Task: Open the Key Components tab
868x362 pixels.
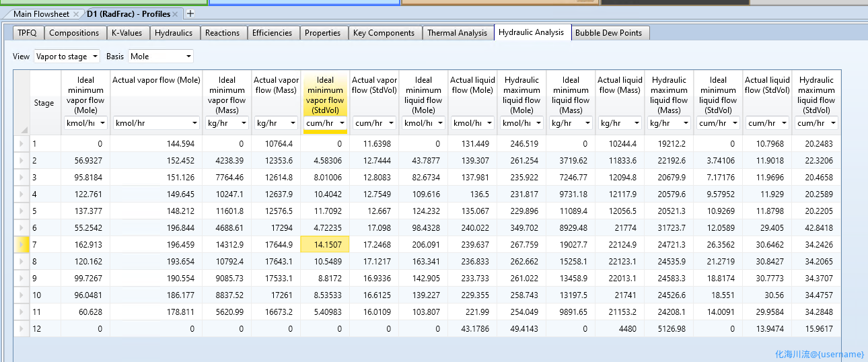Action: coord(384,32)
